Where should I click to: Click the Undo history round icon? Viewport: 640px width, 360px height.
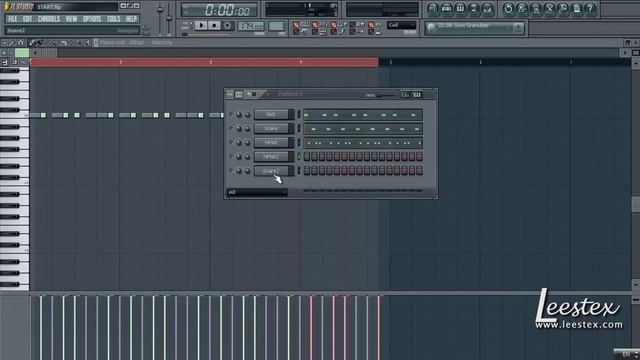(508, 9)
